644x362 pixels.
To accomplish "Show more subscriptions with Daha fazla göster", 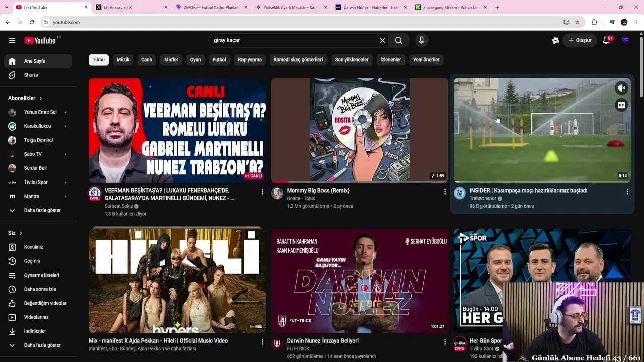I will click(x=38, y=210).
